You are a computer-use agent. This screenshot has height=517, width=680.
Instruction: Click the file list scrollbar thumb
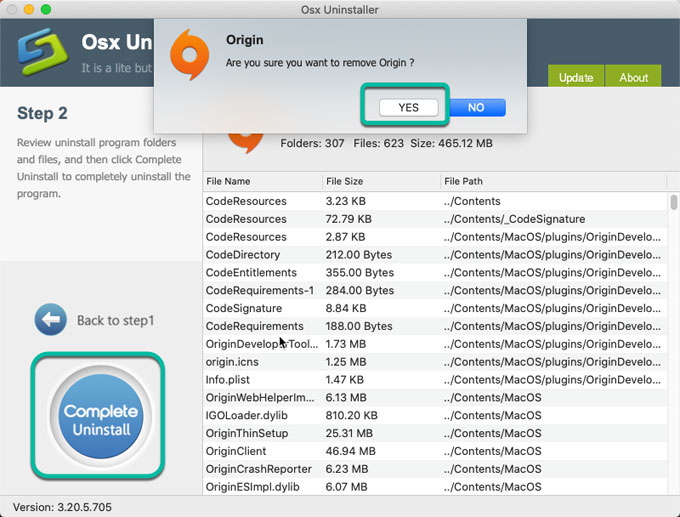click(673, 202)
